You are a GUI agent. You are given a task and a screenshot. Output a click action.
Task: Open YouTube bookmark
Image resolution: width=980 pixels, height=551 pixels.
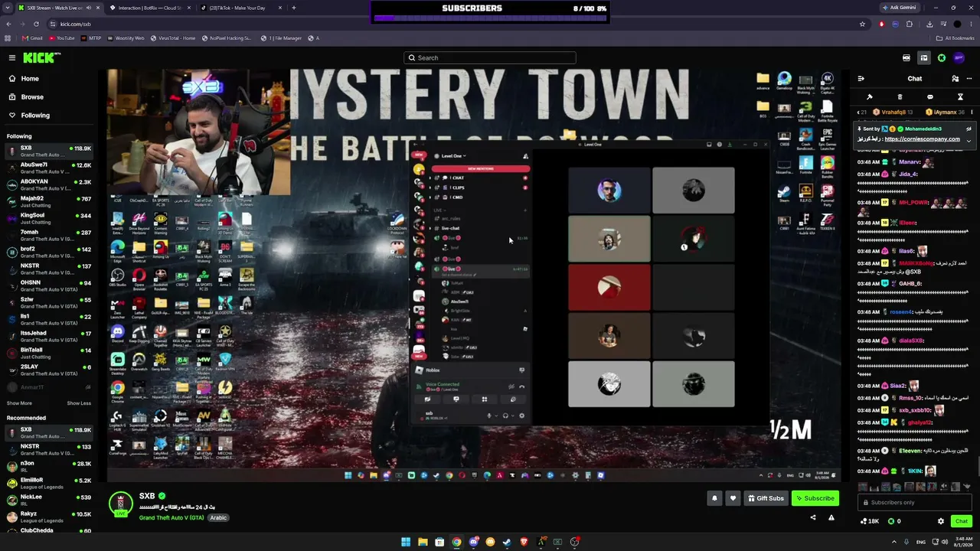coord(62,38)
